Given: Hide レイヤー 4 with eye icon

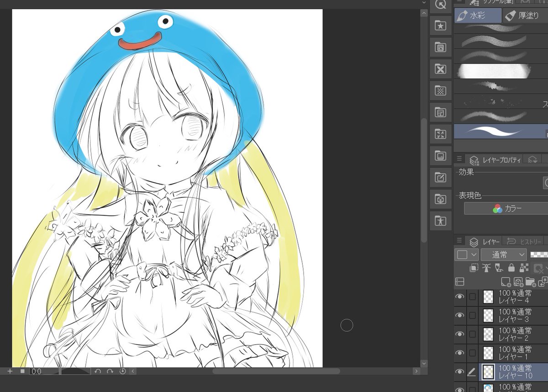Looking at the screenshot, I should pos(460,297).
